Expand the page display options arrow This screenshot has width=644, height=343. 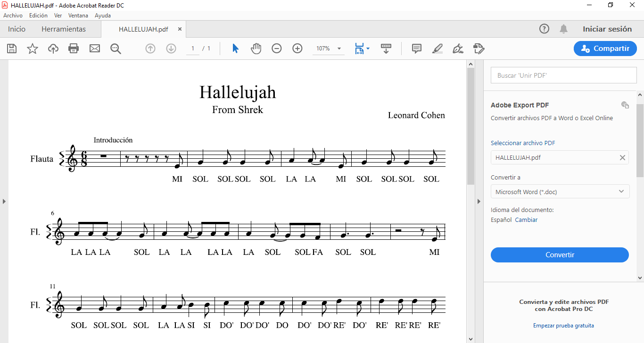(x=368, y=49)
